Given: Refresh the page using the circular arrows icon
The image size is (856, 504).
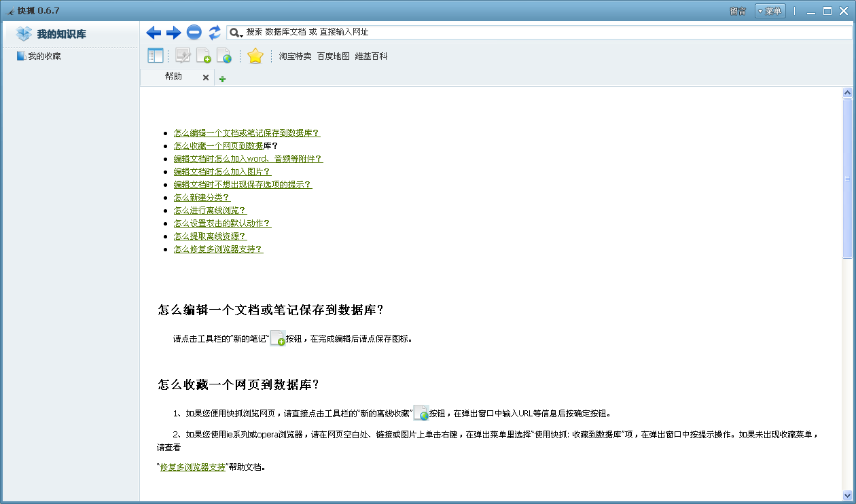Looking at the screenshot, I should coord(215,32).
